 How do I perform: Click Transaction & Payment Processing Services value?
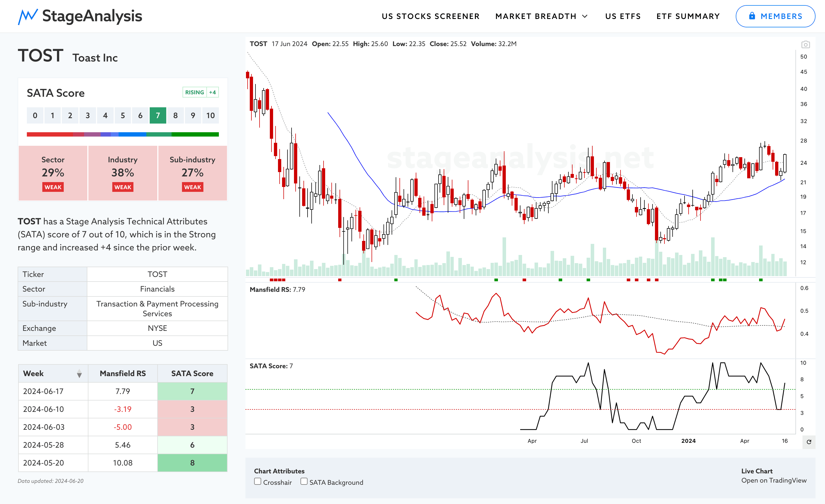[x=157, y=309]
